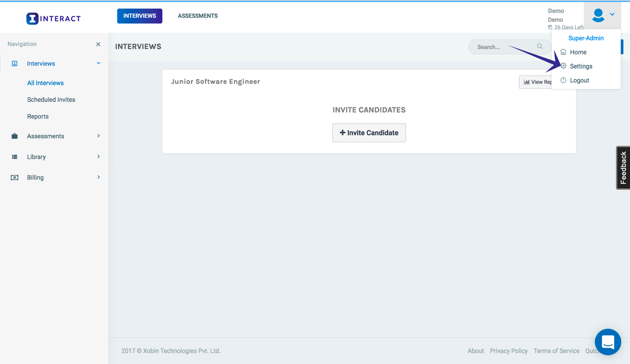Viewport: 630px width, 364px height.
Task: Switch to the INTERVIEWS top tab
Action: coord(140,16)
